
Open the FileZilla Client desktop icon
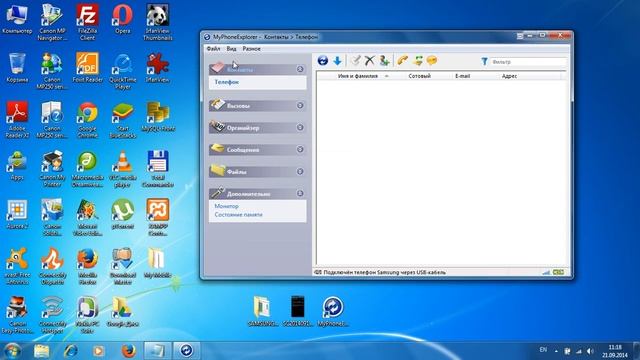(87, 22)
